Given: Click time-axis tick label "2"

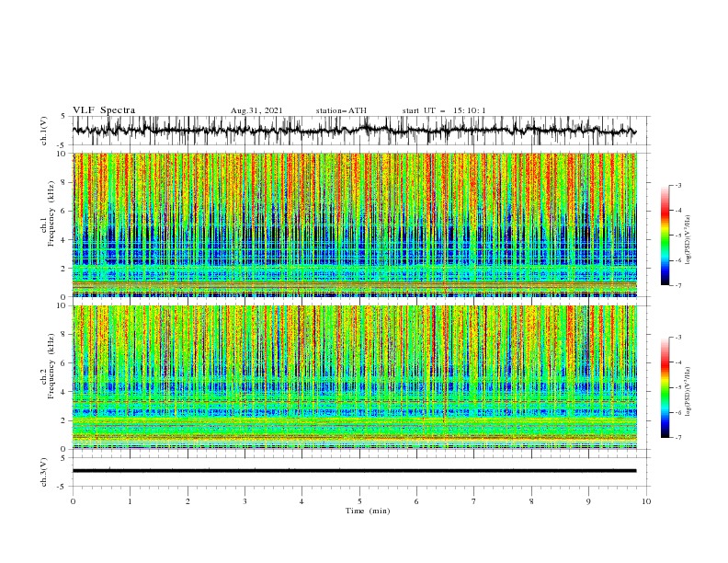Looking at the screenshot, I should [188, 501].
